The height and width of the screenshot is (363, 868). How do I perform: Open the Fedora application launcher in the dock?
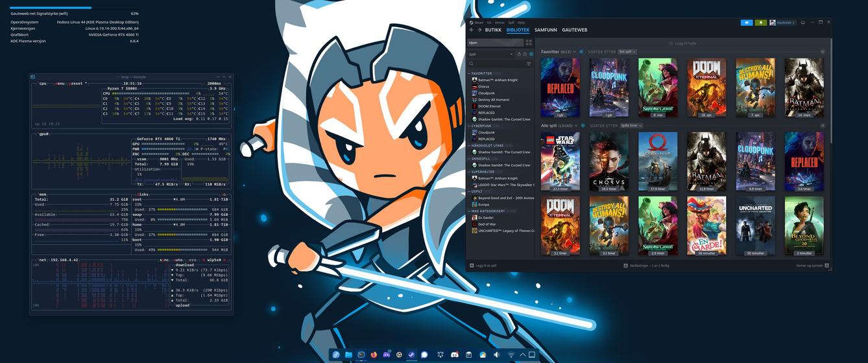[335, 355]
